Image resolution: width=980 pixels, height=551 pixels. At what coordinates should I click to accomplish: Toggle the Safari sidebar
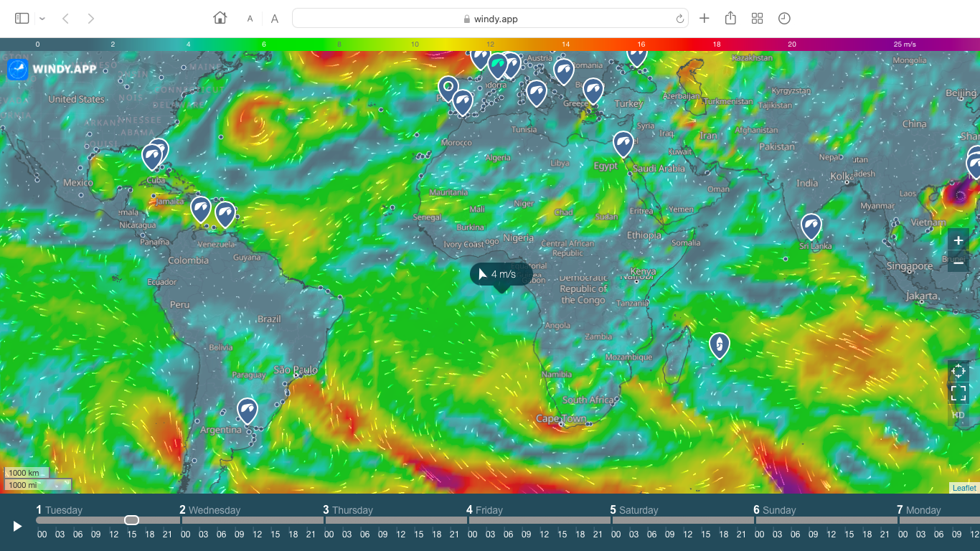22,18
